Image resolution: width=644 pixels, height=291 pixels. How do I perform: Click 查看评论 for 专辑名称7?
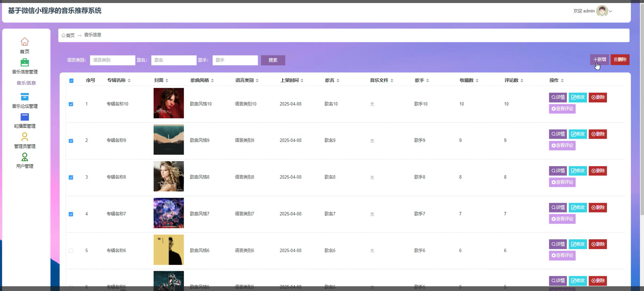pyautogui.click(x=562, y=219)
